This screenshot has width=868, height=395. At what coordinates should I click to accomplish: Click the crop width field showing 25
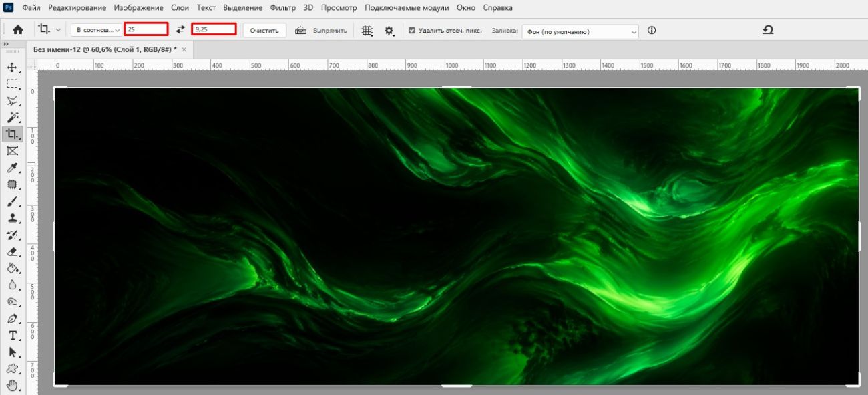tap(146, 29)
